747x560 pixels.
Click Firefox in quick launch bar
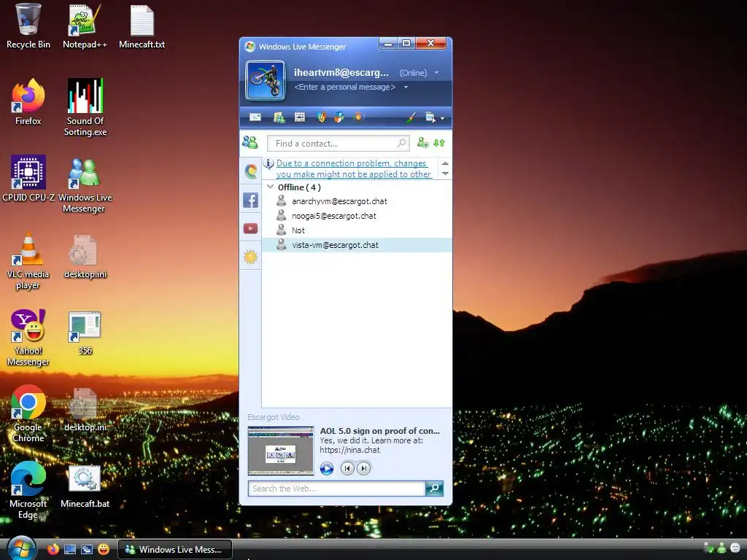[53, 550]
